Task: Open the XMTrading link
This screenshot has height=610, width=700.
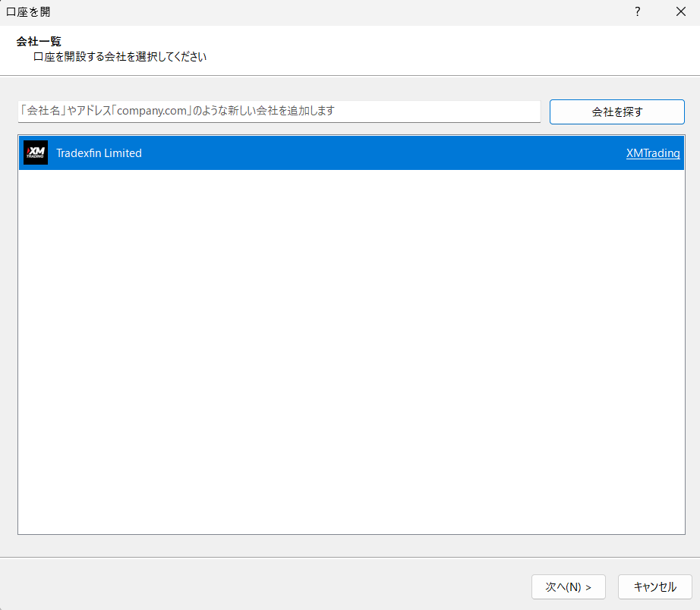Action: (x=653, y=153)
